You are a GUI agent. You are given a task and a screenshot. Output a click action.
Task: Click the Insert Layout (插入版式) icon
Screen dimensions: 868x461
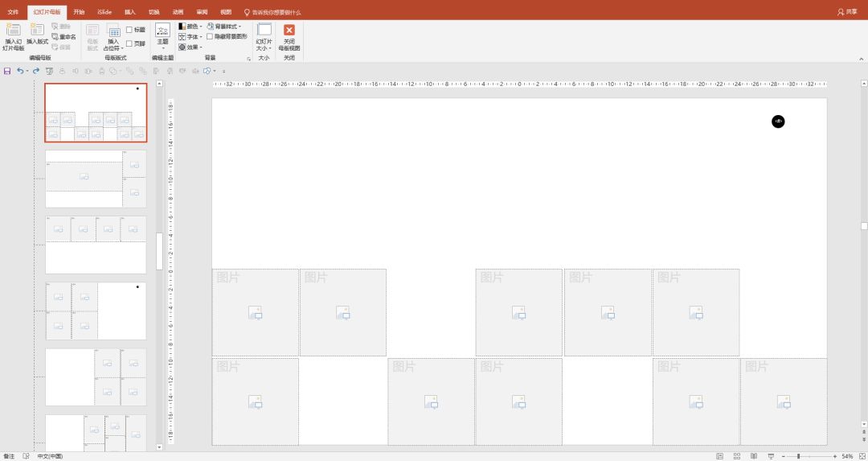tap(37, 34)
